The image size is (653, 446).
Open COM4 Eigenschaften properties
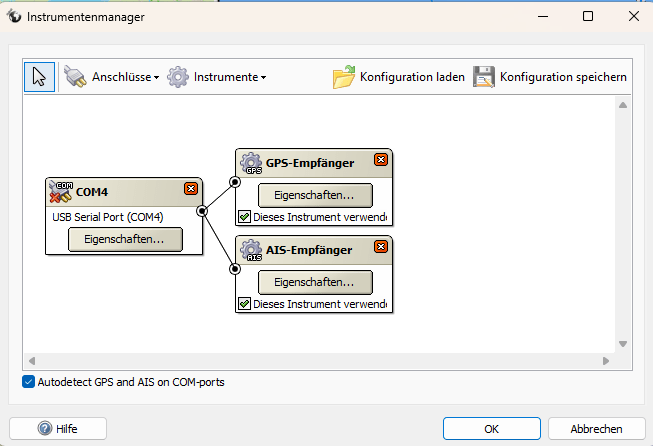125,239
